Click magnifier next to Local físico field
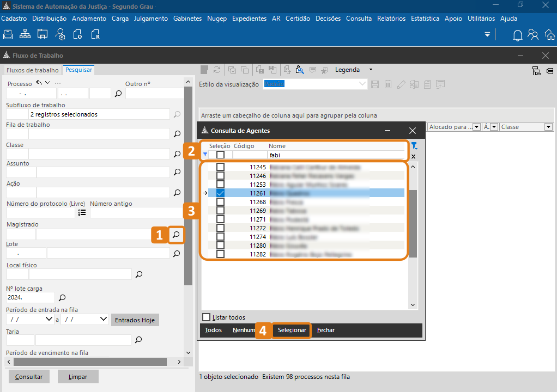The width and height of the screenshot is (557, 392). point(140,274)
